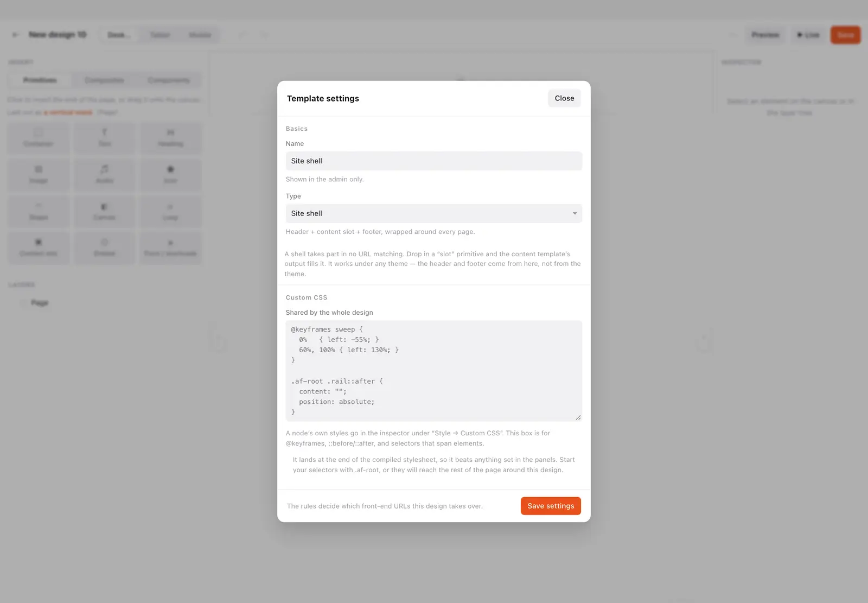The width and height of the screenshot is (868, 603).
Task: Insert a Heading primitive
Action: (170, 138)
